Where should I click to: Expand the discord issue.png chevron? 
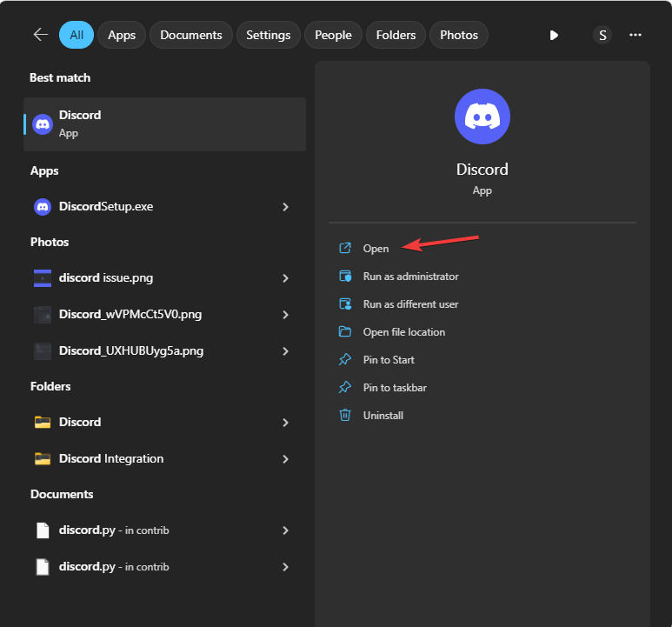point(285,278)
